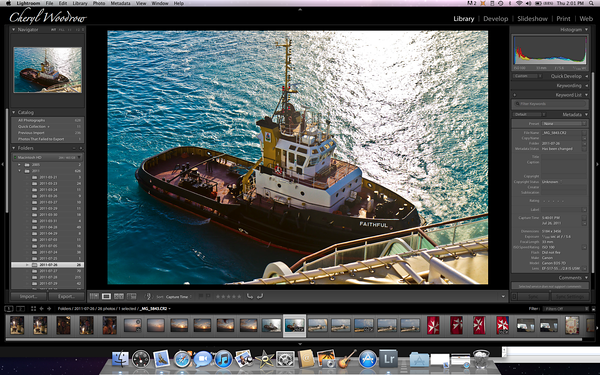
Task: Collapse the Catalog panel
Action: tap(13, 112)
